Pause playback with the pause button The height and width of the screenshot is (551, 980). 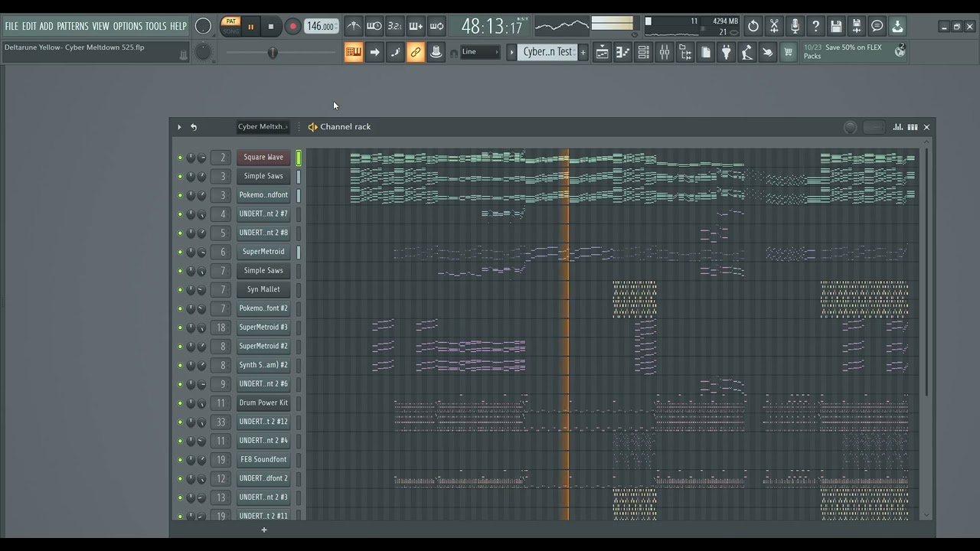tap(250, 27)
